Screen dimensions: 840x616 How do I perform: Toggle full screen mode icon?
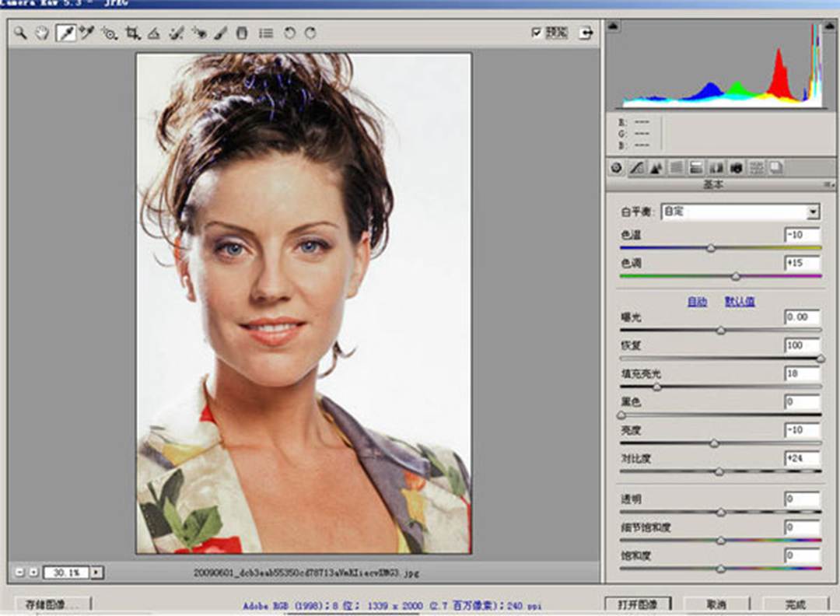pos(586,33)
